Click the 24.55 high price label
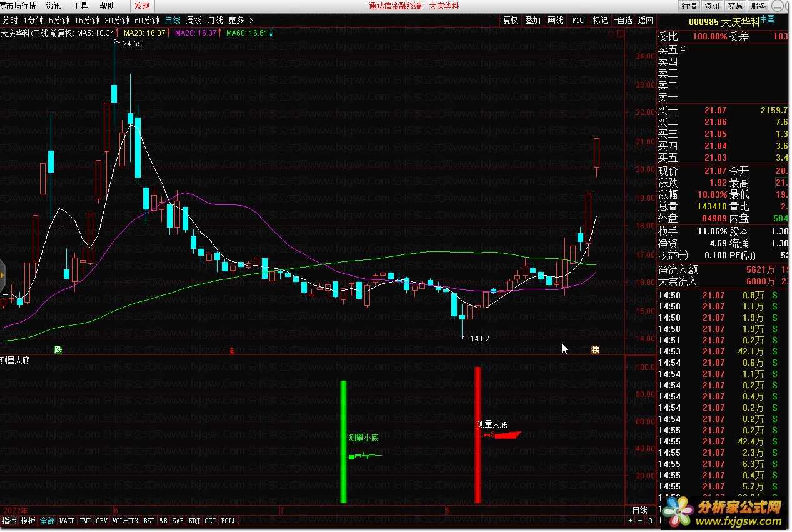Image resolution: width=792 pixels, height=532 pixels. click(133, 44)
